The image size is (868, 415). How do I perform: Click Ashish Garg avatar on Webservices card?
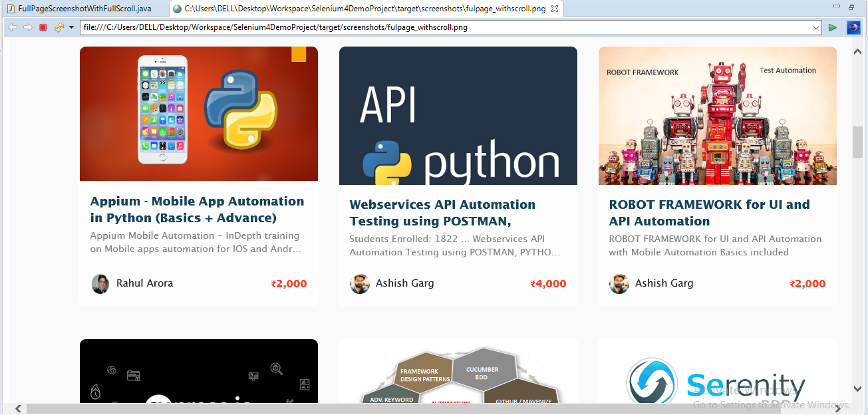(x=360, y=284)
